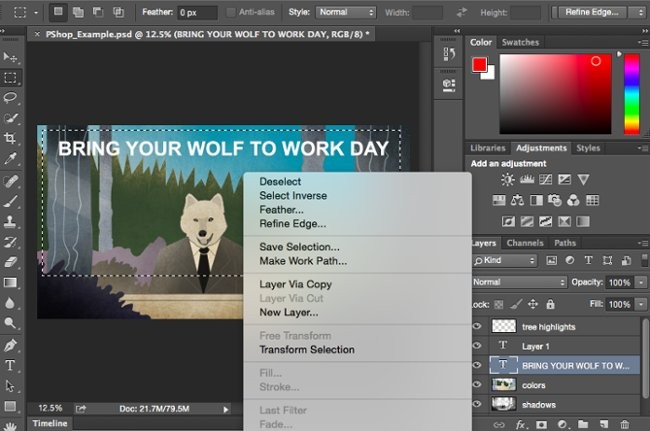Hide the shadows layer
Screen dimensions: 650x431
tap(476, 404)
